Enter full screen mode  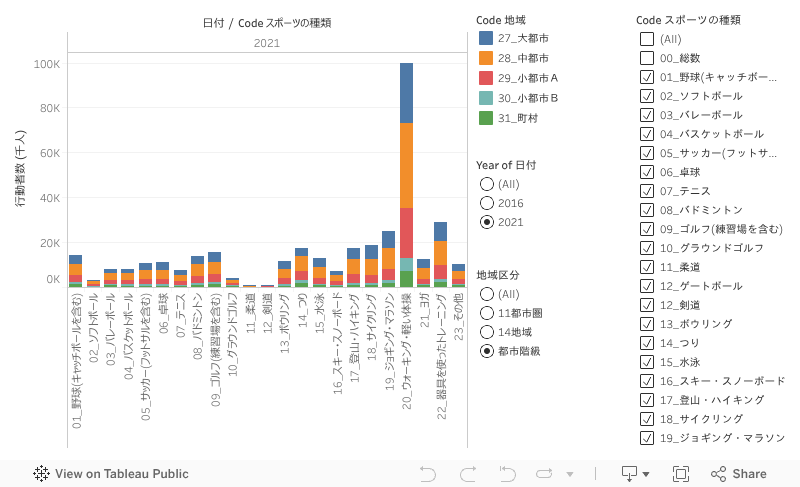pyautogui.click(x=681, y=474)
